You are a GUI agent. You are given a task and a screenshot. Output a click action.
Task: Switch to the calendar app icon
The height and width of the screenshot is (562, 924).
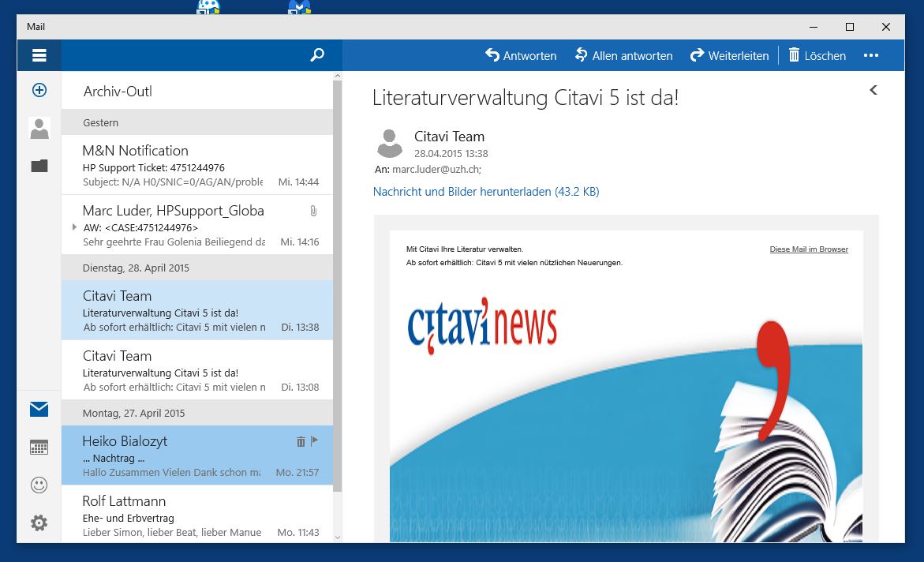click(39, 447)
